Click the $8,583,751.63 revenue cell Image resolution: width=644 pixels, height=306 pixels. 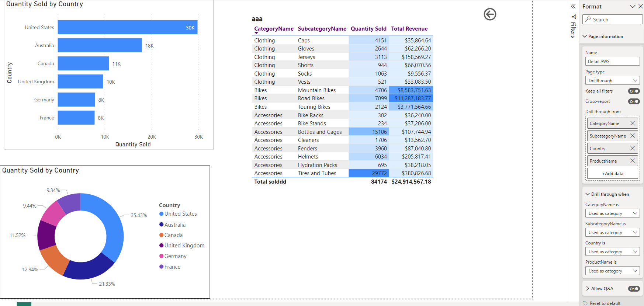click(411, 90)
